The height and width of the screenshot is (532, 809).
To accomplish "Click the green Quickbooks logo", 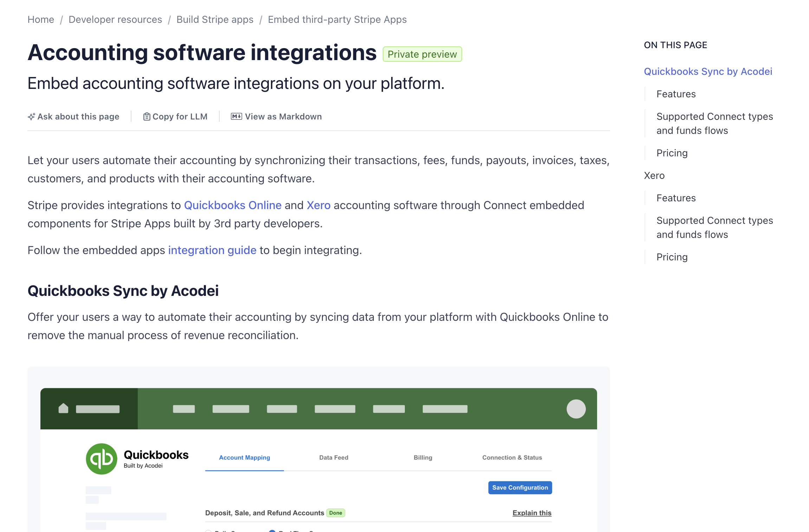I will tap(102, 459).
